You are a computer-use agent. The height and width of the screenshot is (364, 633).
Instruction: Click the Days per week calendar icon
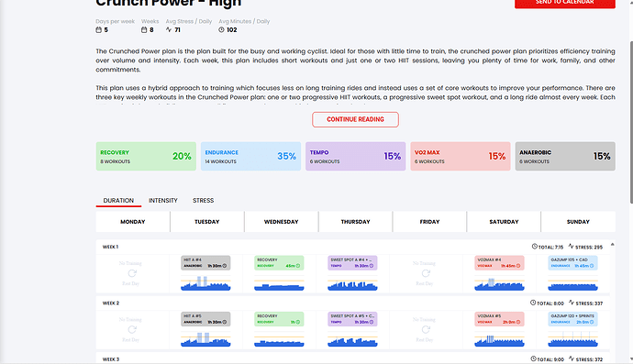click(98, 29)
